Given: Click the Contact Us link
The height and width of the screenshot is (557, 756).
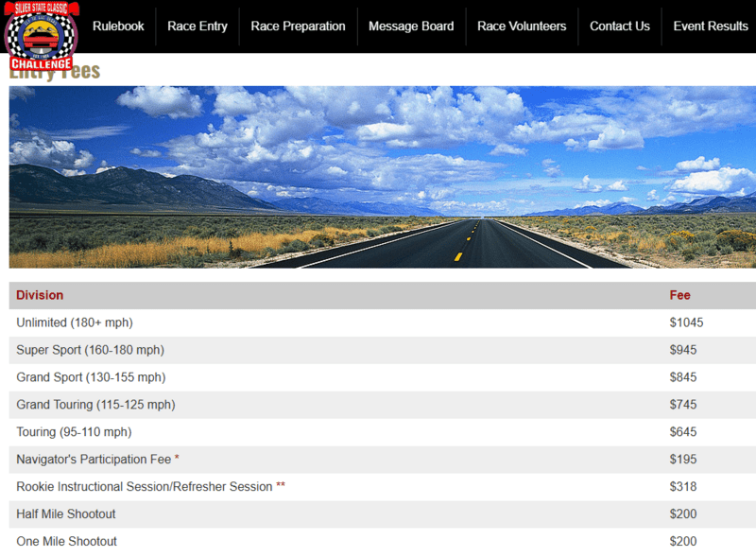Looking at the screenshot, I should [620, 26].
